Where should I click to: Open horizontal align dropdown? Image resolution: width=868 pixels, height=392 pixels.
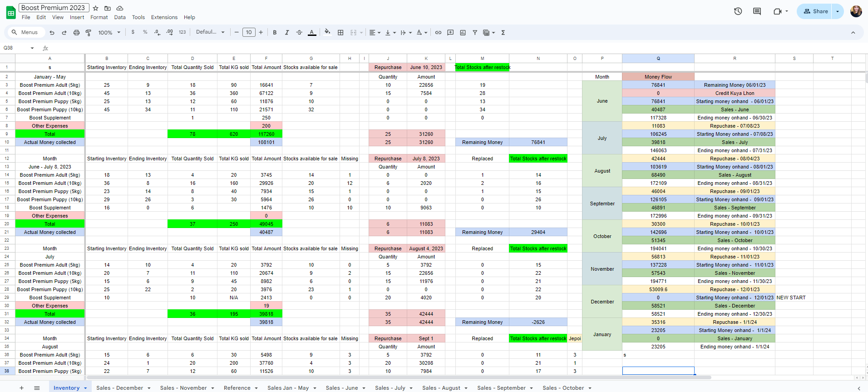point(375,32)
